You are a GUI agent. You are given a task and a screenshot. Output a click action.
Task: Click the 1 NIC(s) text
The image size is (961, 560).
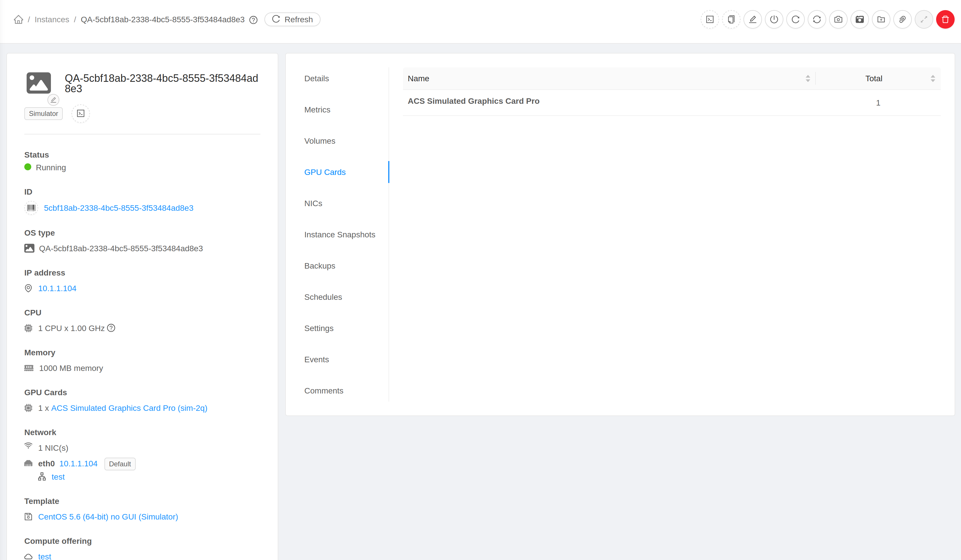(x=54, y=448)
